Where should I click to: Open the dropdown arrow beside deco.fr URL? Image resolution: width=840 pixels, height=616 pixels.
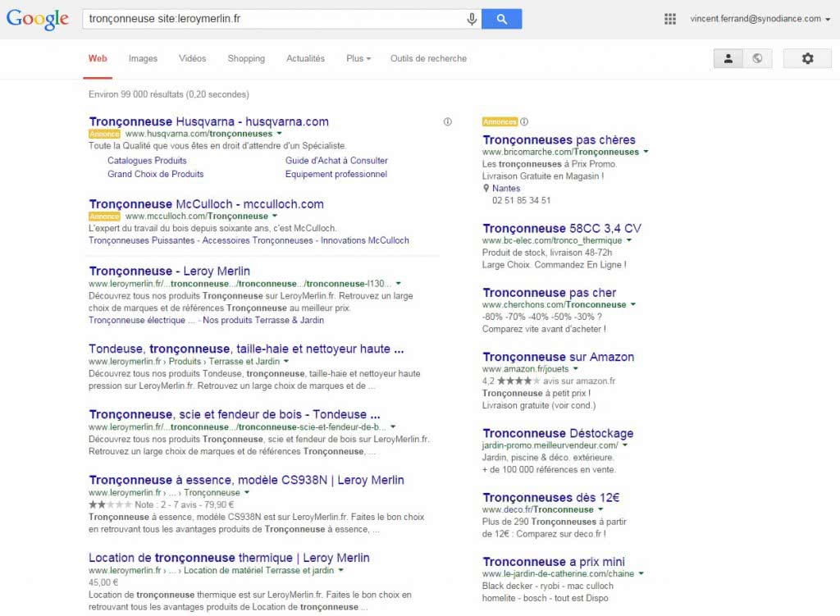600,509
